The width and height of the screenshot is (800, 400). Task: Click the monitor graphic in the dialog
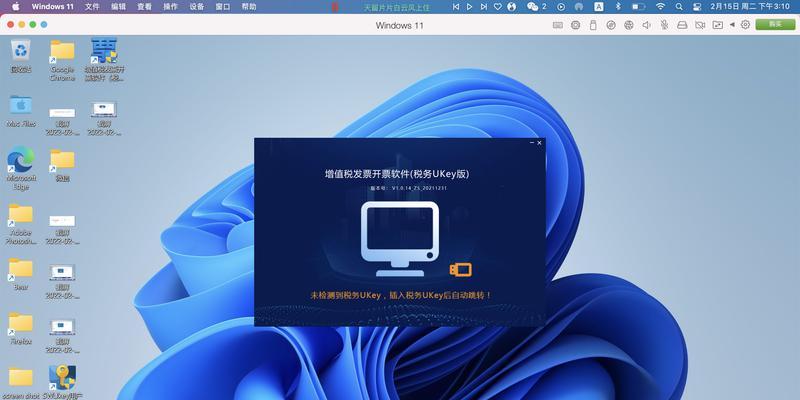[400, 239]
